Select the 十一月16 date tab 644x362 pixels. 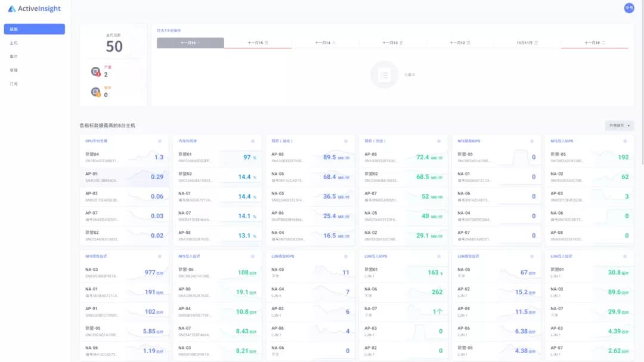point(190,43)
